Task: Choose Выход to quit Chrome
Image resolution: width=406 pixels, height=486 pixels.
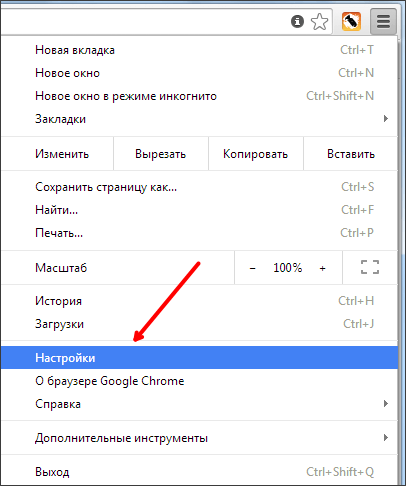Action: (199, 472)
